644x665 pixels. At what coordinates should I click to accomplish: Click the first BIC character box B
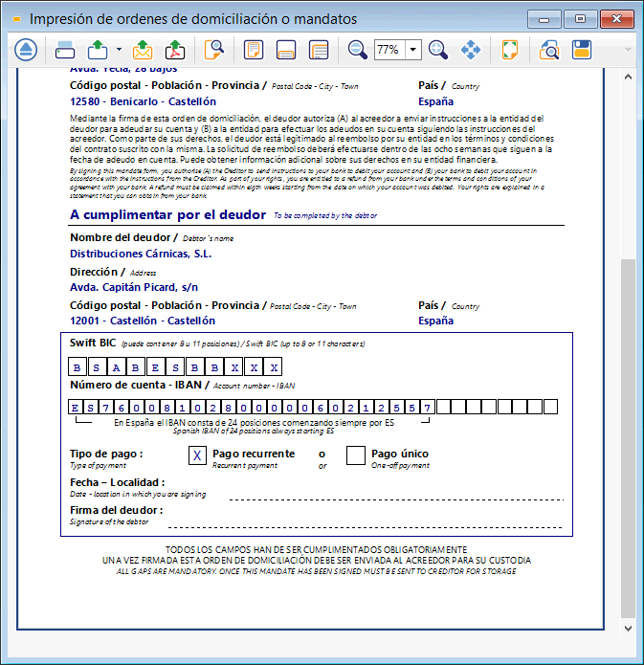[x=78, y=366]
